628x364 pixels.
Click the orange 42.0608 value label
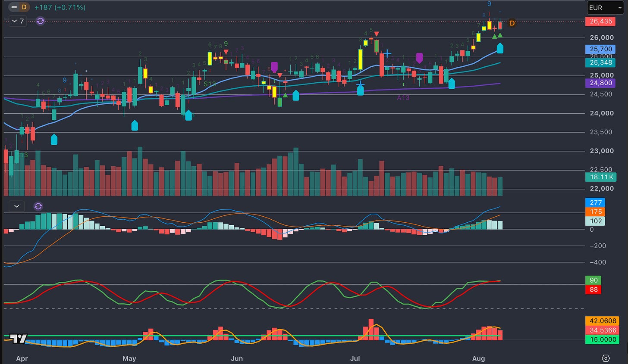(603, 321)
